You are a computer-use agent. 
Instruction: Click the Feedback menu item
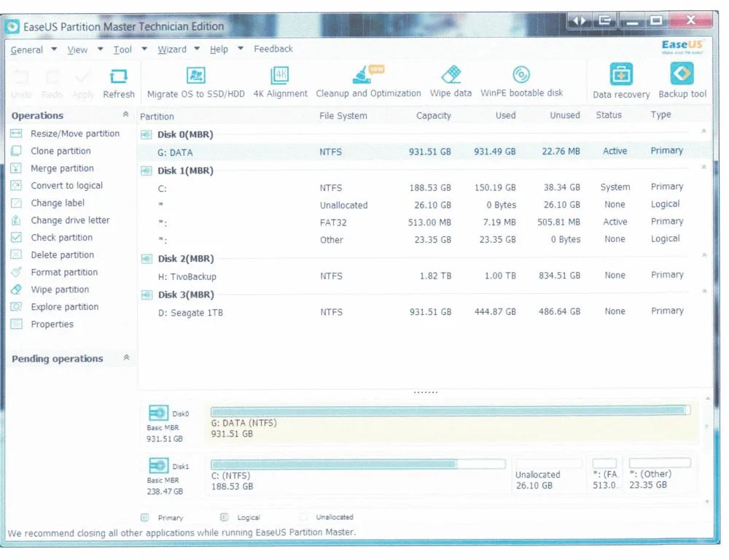pos(273,49)
